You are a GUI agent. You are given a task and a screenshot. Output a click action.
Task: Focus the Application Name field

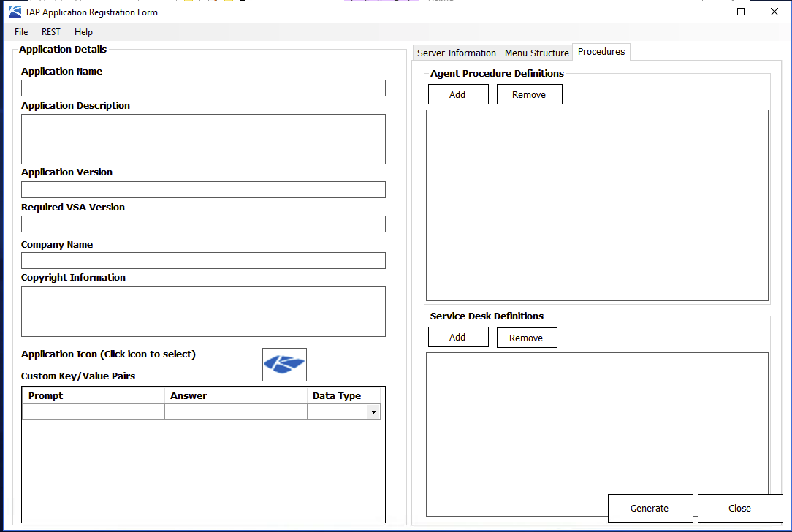[x=203, y=88]
